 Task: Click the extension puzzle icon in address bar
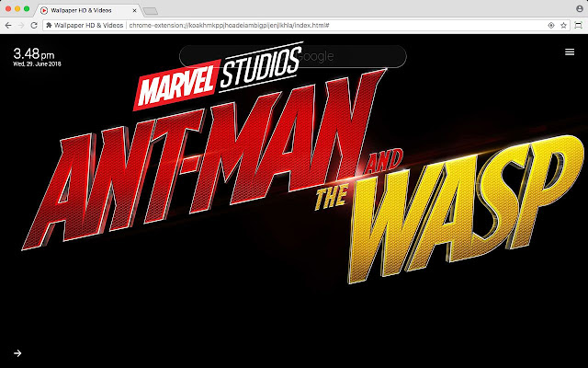click(x=49, y=25)
